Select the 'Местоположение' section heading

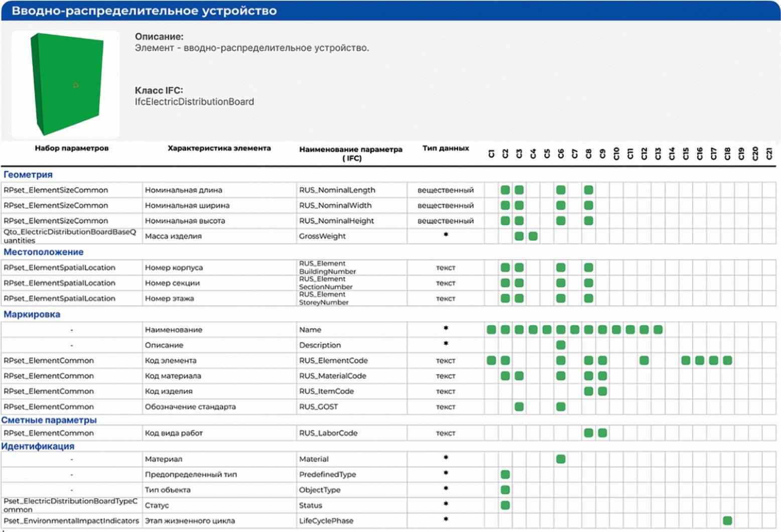pyautogui.click(x=44, y=252)
